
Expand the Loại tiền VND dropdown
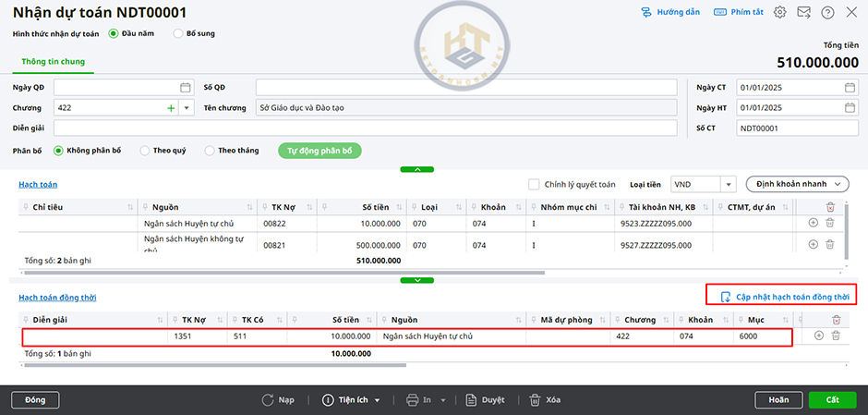[x=728, y=184]
